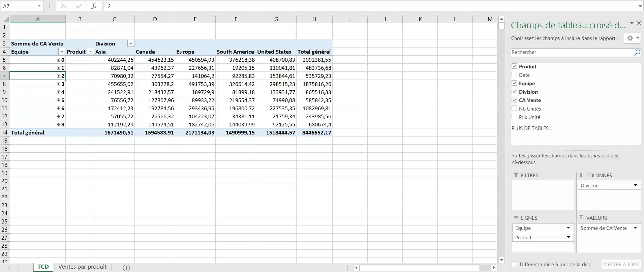Image resolution: width=644 pixels, height=272 pixels.
Task: Open Equipe dropdown in LIGNES area
Action: [568, 228]
